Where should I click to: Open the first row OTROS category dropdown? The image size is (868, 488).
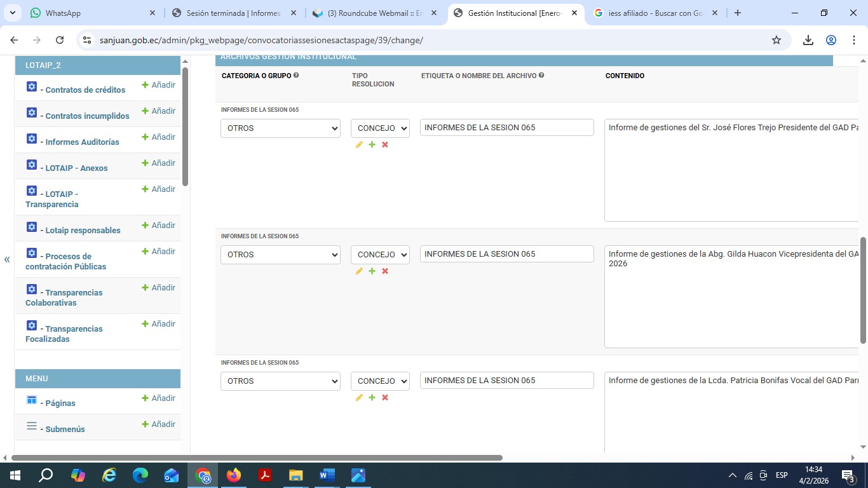point(280,128)
